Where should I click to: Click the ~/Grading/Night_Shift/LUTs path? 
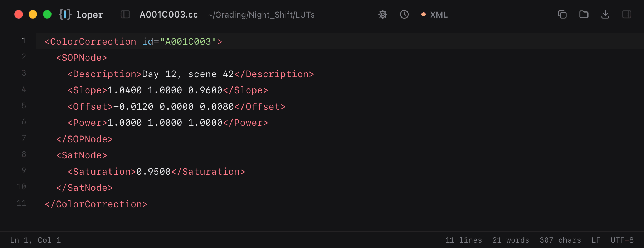coord(261,15)
